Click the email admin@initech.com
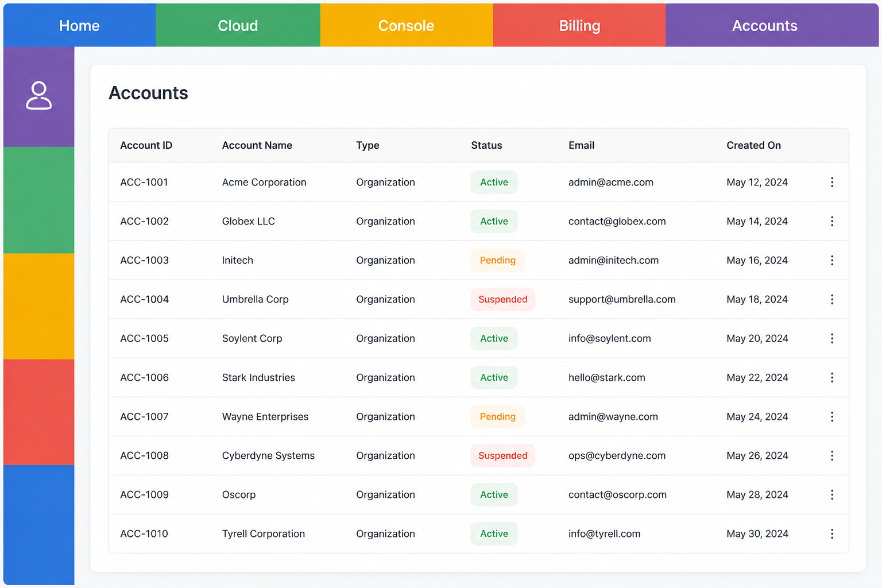The height and width of the screenshot is (588, 882). coord(614,260)
